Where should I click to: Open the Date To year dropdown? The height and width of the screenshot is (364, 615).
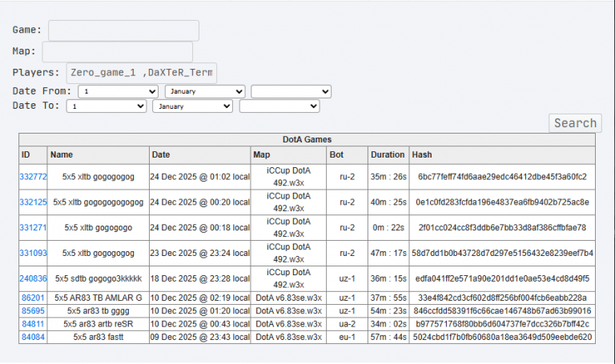pyautogui.click(x=279, y=106)
